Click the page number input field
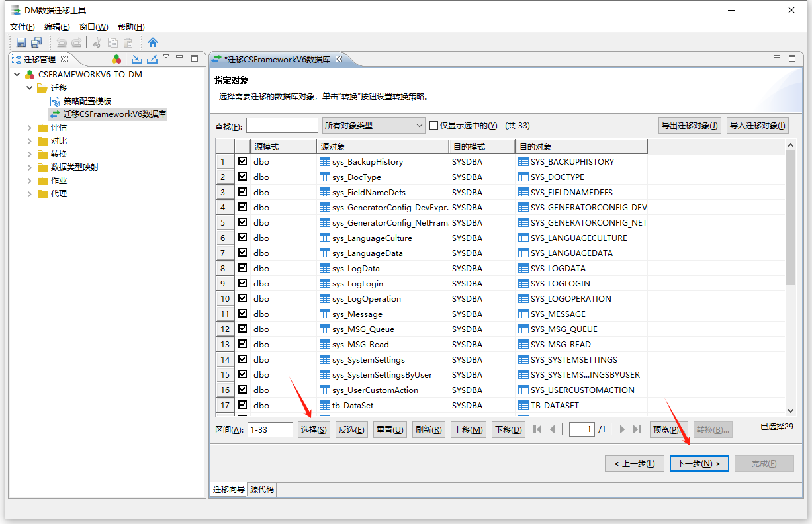This screenshot has width=812, height=524. point(582,429)
